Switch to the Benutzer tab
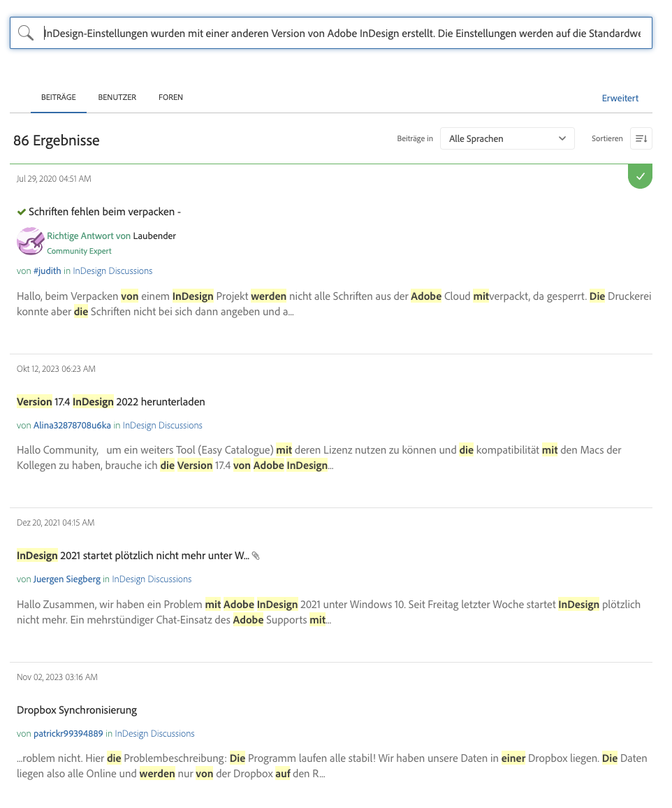Screen dimensions: 672x808 coord(117,97)
